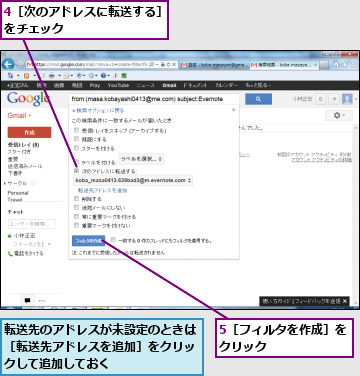The image size is (360, 376).
Task: Click the refresh icon in address bar
Action: [169, 65]
